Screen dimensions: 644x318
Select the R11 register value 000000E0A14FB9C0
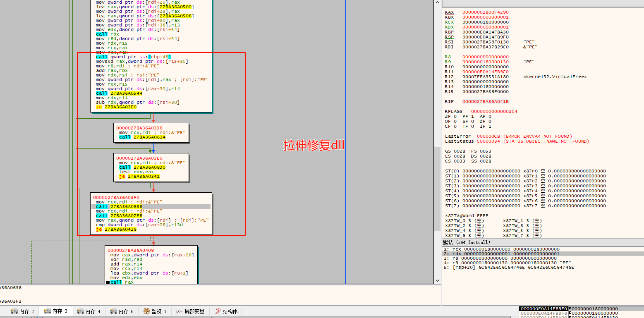point(486,72)
